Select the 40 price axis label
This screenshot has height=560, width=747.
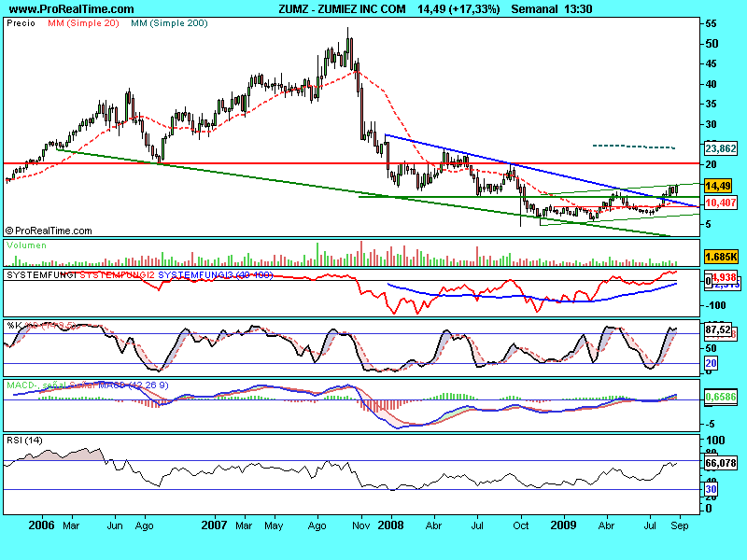[712, 84]
